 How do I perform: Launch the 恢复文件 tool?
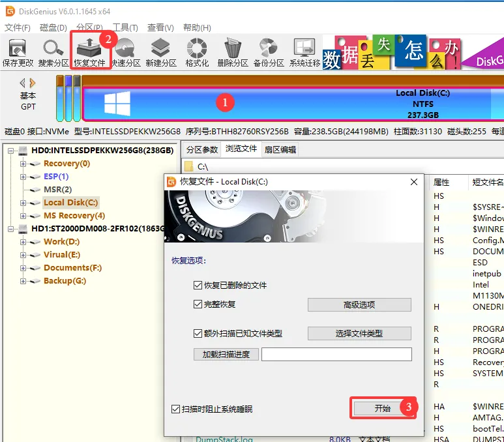click(89, 53)
